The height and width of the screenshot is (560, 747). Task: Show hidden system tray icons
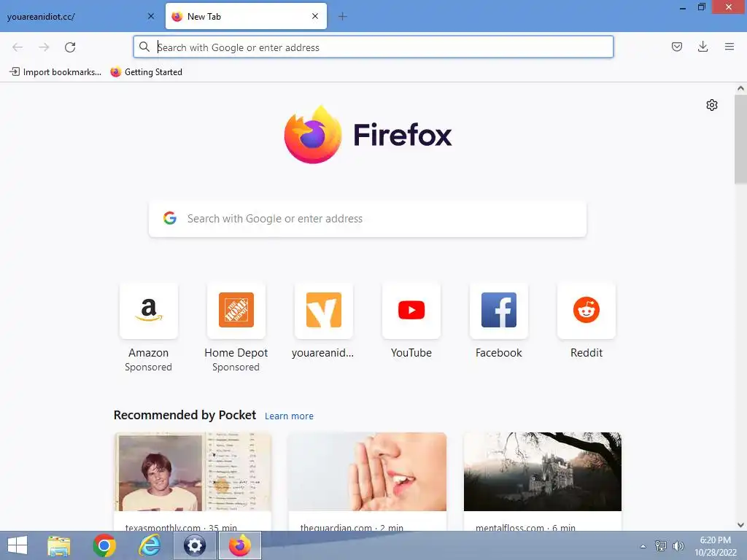(x=643, y=546)
